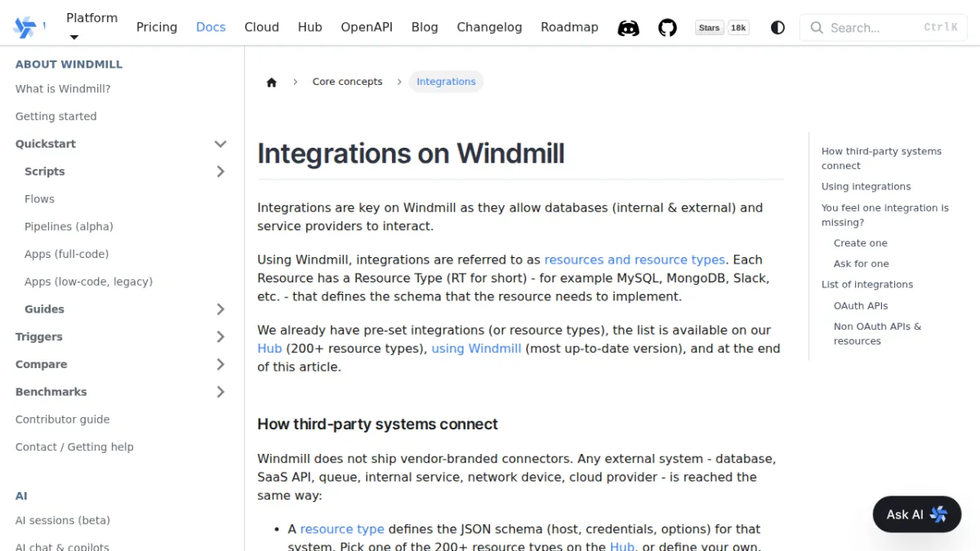Image resolution: width=980 pixels, height=551 pixels.
Task: Open 'Apps (full-code)' sidebar page
Action: tap(66, 255)
